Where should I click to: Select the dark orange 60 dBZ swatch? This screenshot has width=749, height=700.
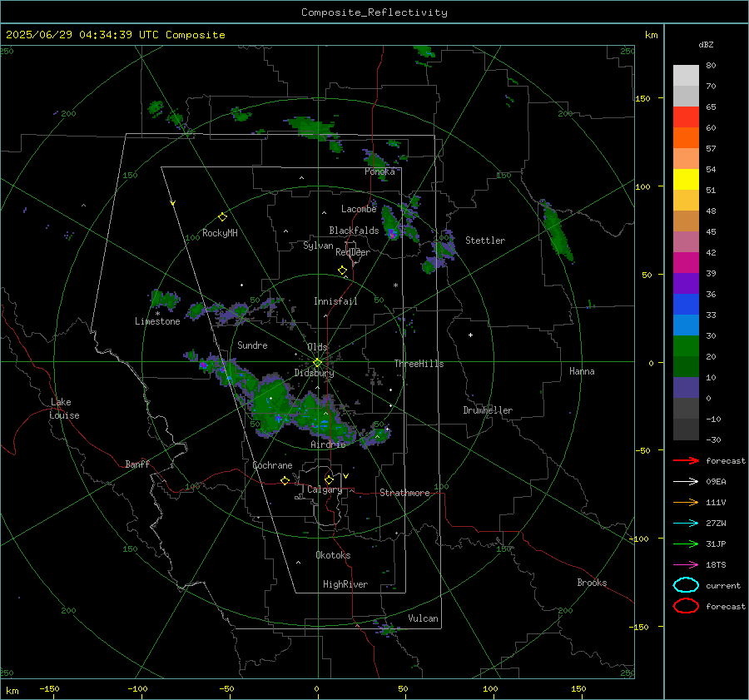point(686,137)
